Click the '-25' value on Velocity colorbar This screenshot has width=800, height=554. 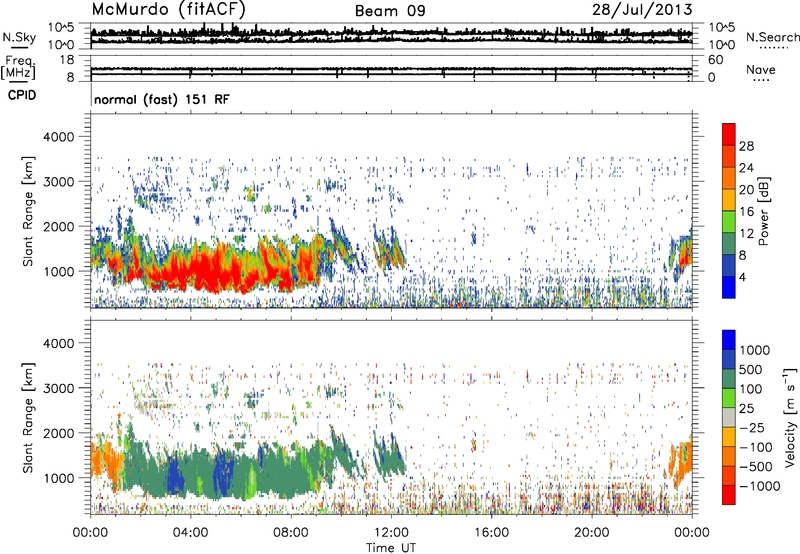[x=752, y=428]
